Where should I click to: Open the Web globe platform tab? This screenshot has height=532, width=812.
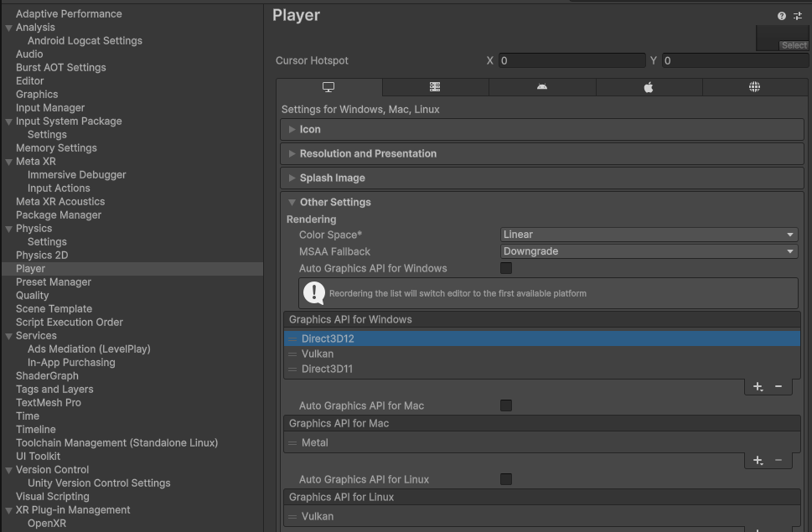(755, 87)
